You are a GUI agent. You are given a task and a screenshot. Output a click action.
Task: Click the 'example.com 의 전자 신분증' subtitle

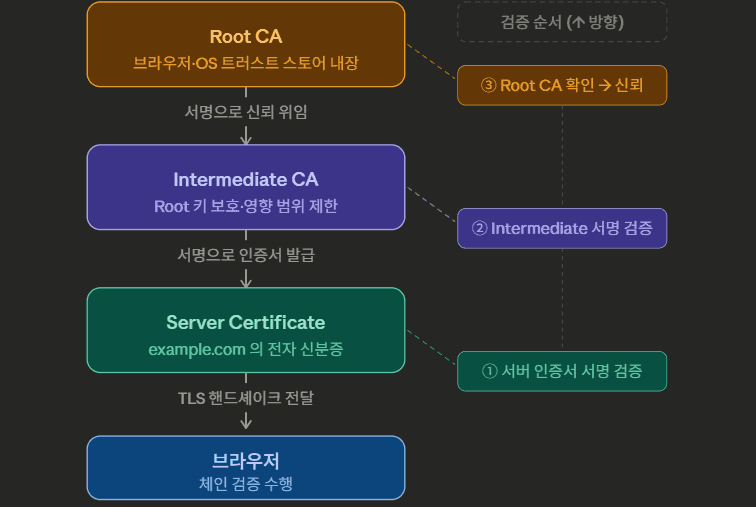[246, 350]
